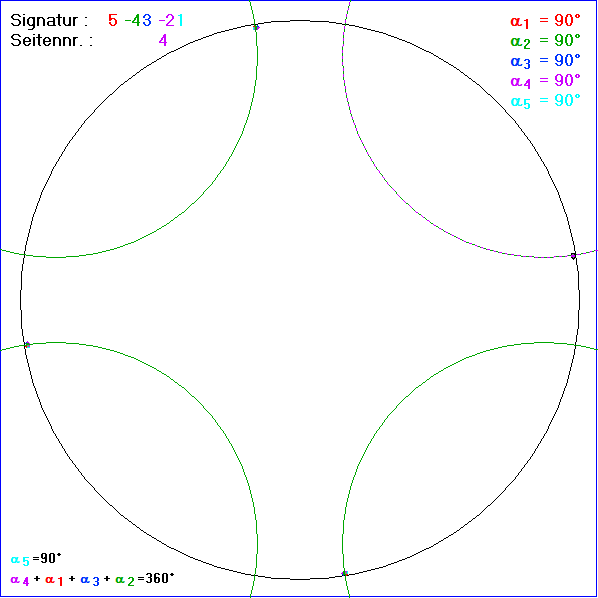Image resolution: width=598 pixels, height=598 pixels.
Task: Click the angle sum =360° equation
Action: tap(92, 580)
